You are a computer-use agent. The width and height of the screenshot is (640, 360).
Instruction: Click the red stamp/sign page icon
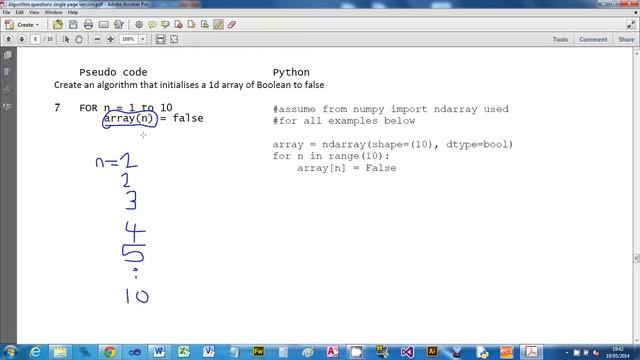pyautogui.click(x=178, y=25)
